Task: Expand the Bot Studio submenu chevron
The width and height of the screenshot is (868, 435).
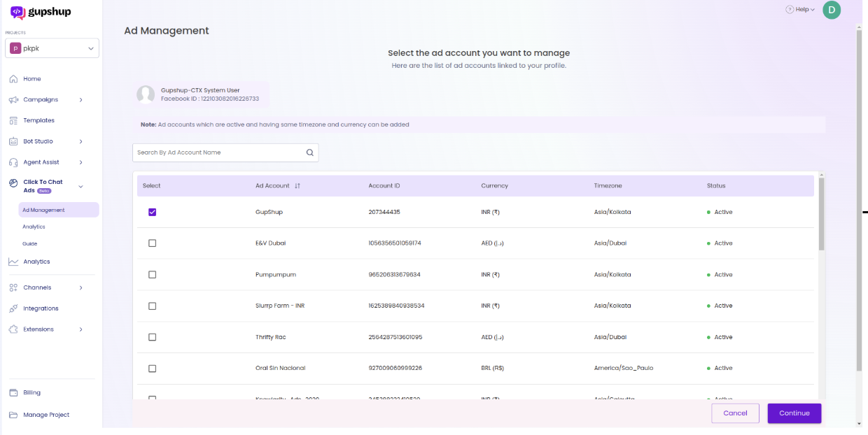Action: point(80,141)
